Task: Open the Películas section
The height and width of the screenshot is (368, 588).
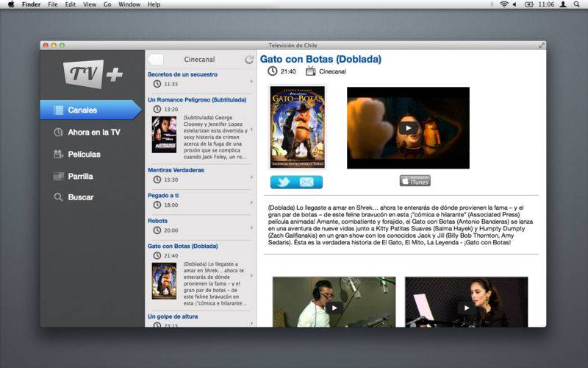Action: 84,155
